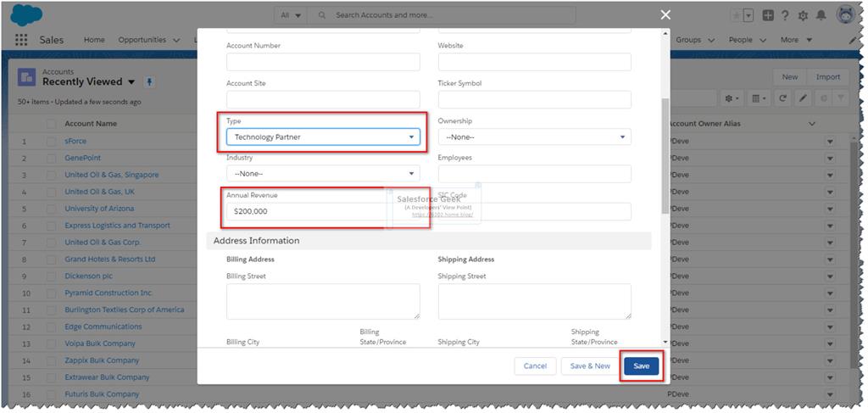Check the box for Futuris Bulk Company row
Image resolution: width=868 pixels, height=413 pixels.
click(52, 394)
